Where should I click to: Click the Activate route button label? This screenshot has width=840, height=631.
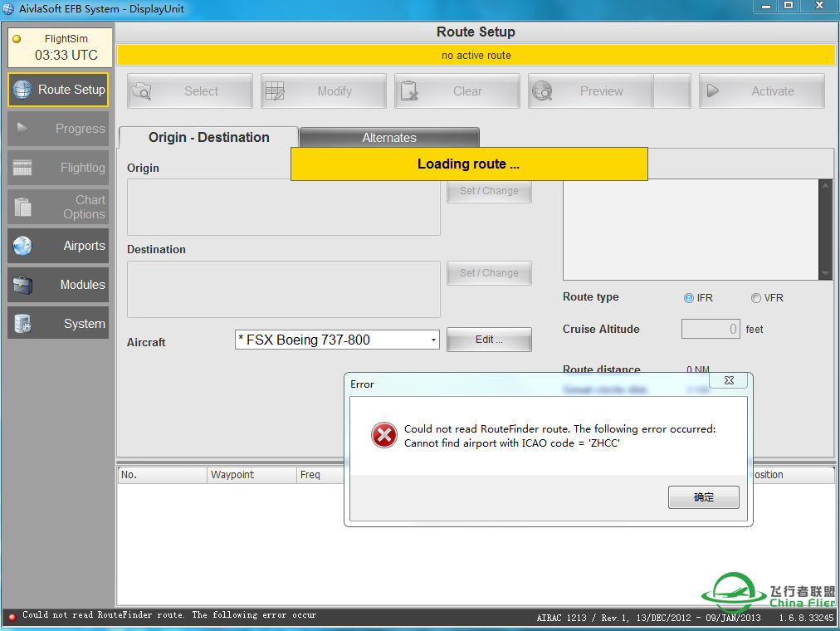click(773, 91)
